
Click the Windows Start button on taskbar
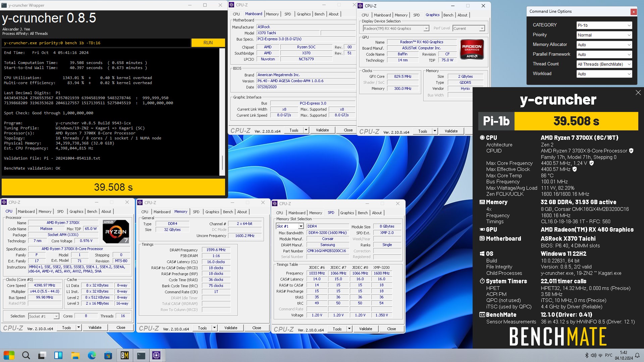[x=9, y=355]
